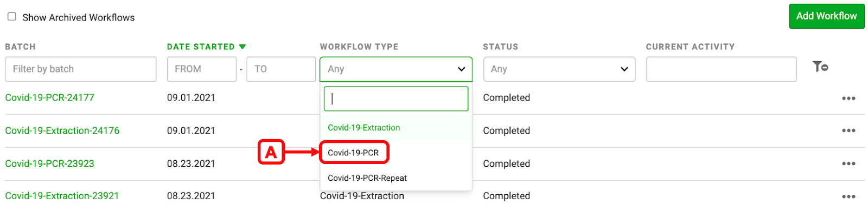868x210 pixels.
Task: Expand the Status filter dropdown
Action: tap(559, 69)
